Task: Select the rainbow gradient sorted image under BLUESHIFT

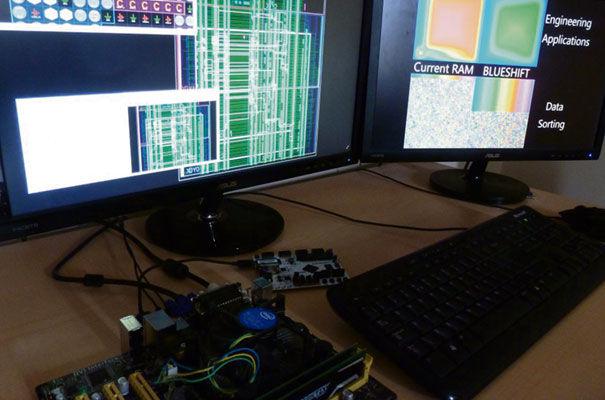Action: 503,95
